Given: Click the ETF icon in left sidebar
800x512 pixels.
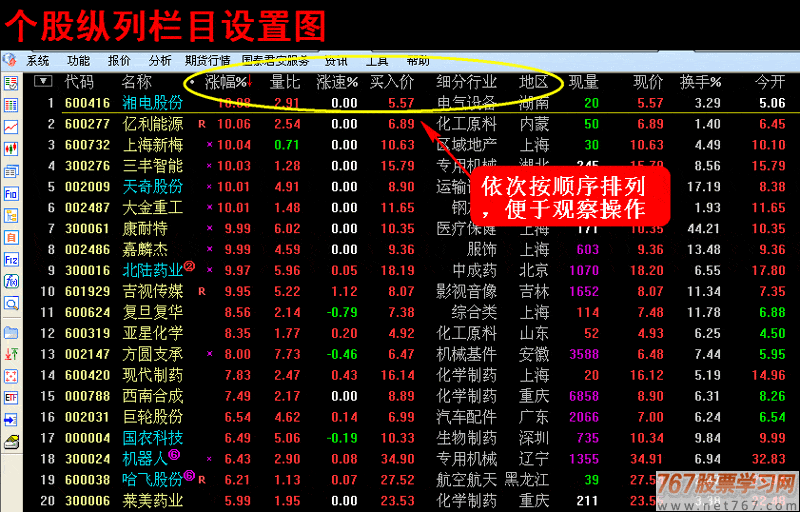Looking at the screenshot, I should (x=11, y=397).
